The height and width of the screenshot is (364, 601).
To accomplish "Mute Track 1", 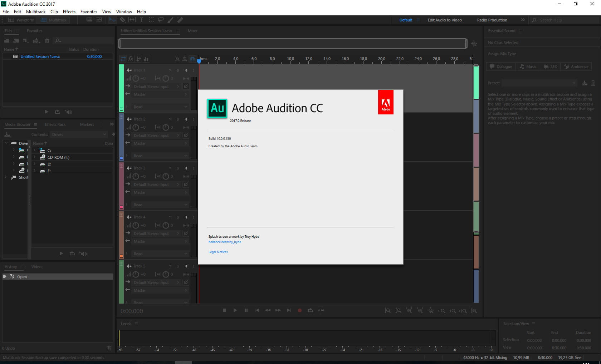I will click(170, 70).
